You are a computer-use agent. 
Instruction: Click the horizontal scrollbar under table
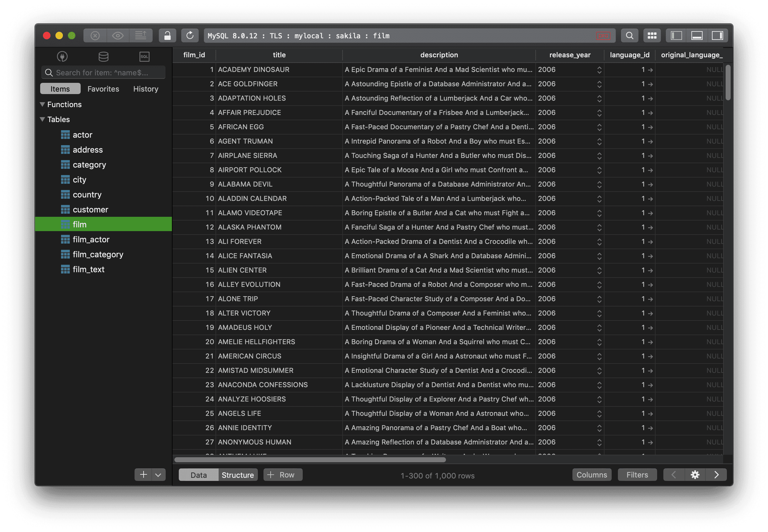coord(310,460)
